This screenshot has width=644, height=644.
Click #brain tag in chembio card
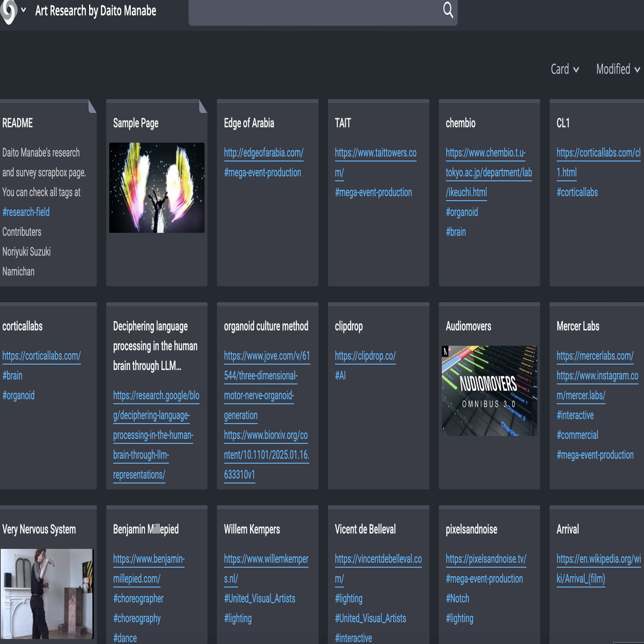point(456,232)
